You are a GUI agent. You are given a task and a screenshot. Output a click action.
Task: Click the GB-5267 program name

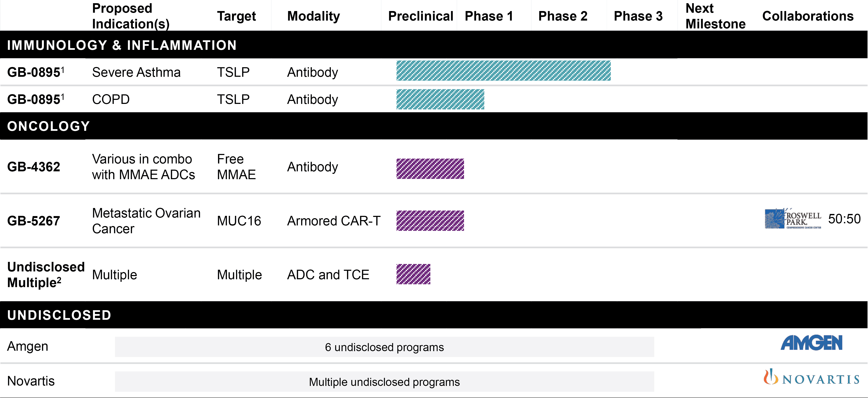tap(34, 221)
